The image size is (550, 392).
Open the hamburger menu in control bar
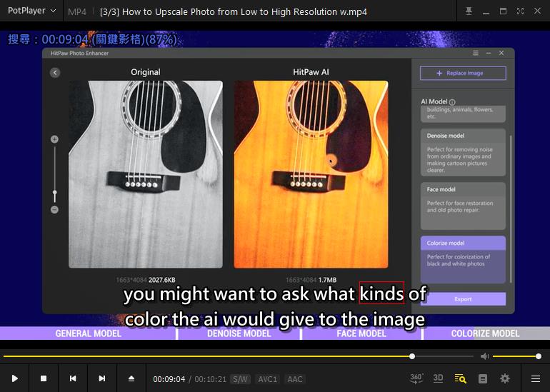[535, 378]
